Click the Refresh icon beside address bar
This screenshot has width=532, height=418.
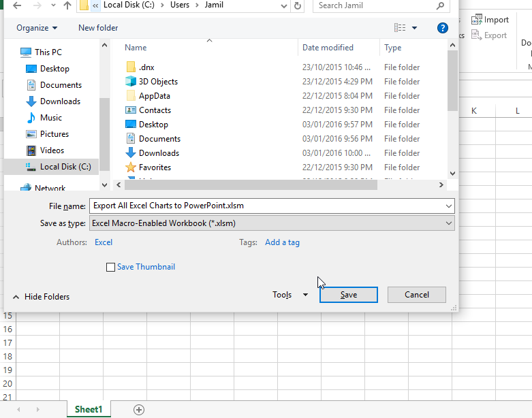point(297,5)
